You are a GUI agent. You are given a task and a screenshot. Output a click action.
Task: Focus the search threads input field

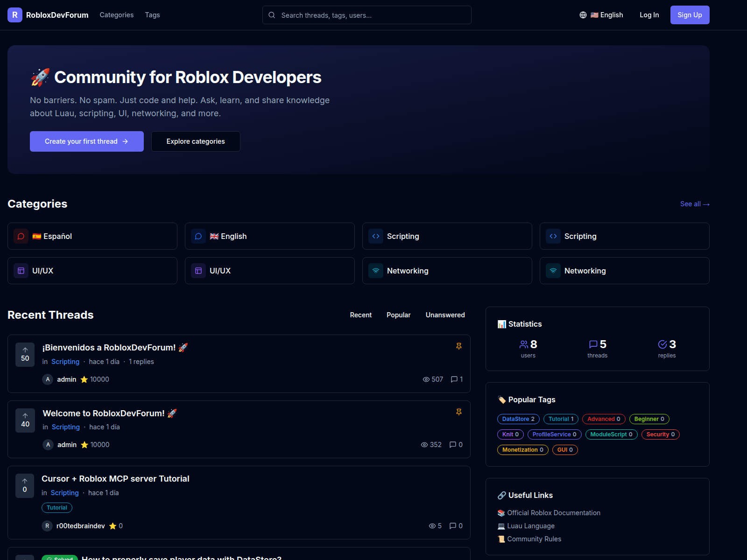pos(367,15)
